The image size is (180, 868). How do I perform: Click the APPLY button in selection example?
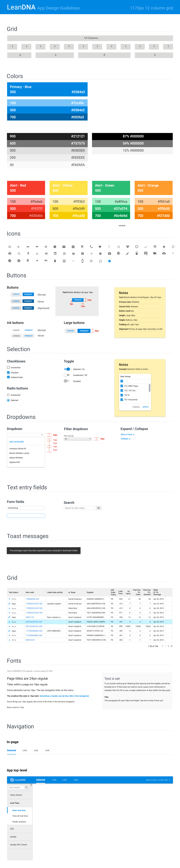(146, 407)
